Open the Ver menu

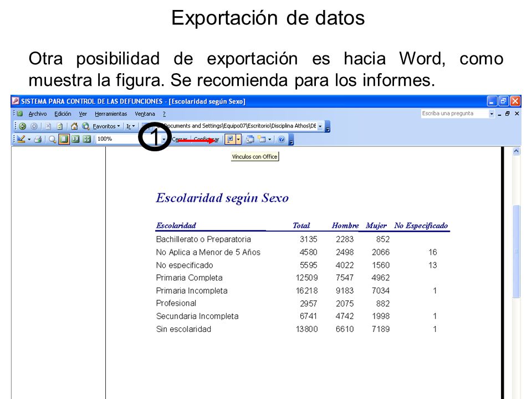83,114
